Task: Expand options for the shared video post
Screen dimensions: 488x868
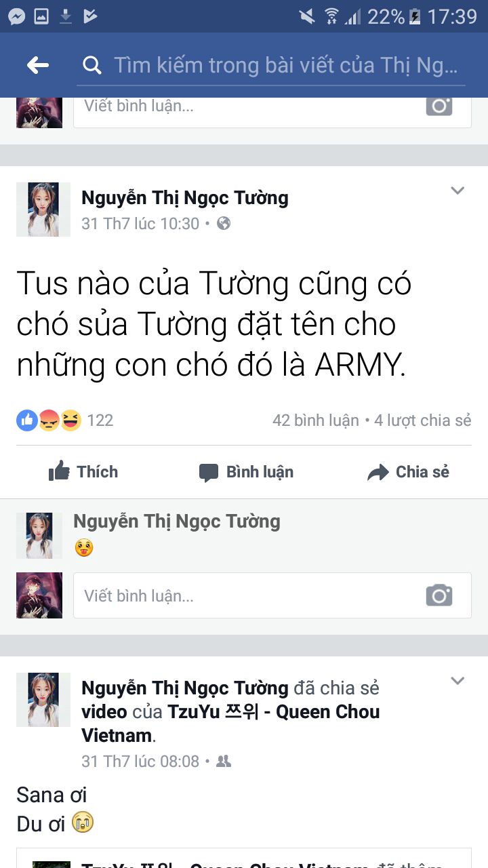Action: [457, 681]
